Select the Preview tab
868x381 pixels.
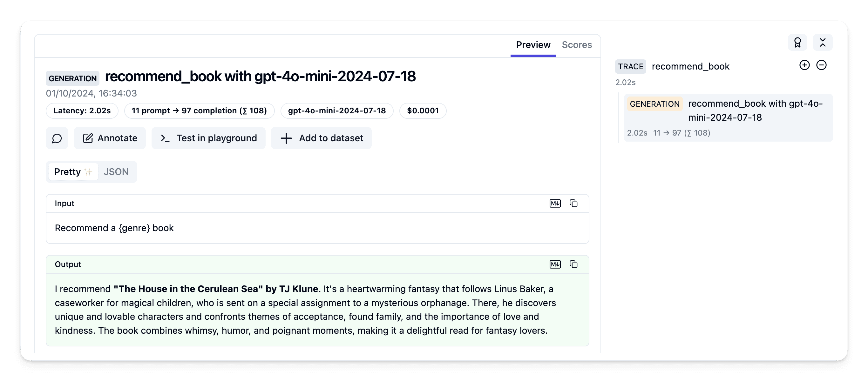[x=533, y=45]
